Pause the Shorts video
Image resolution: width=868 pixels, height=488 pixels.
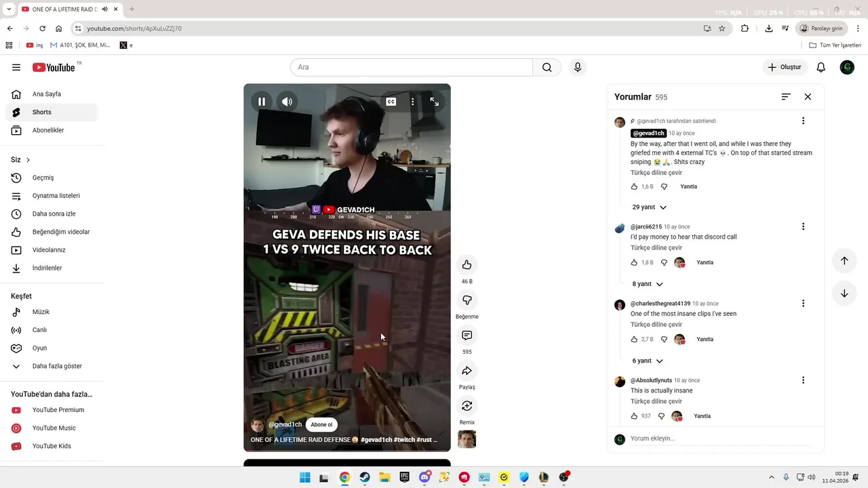[x=262, y=102]
